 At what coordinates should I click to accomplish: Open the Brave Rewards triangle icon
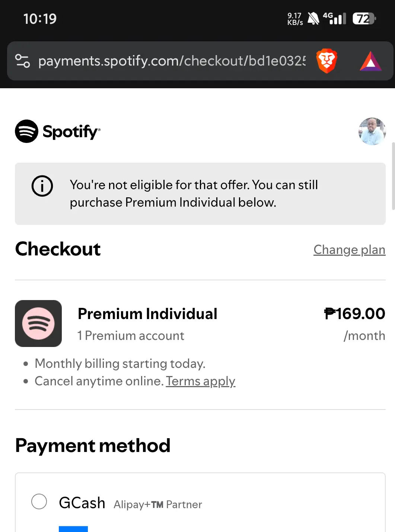click(370, 61)
